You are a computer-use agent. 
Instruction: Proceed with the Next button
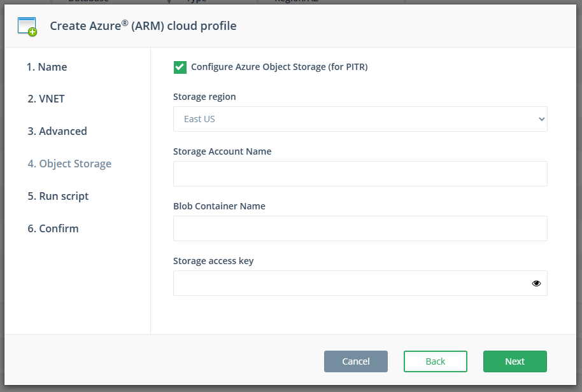point(515,361)
